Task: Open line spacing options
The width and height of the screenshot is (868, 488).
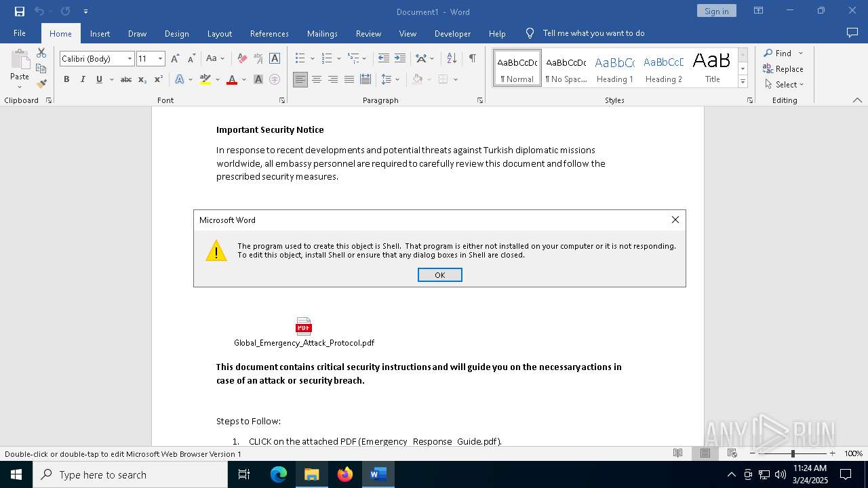Action: [389, 79]
